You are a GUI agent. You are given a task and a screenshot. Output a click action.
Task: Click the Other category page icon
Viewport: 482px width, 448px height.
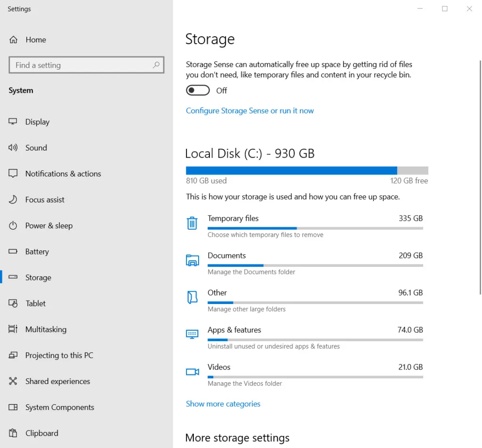click(x=193, y=297)
